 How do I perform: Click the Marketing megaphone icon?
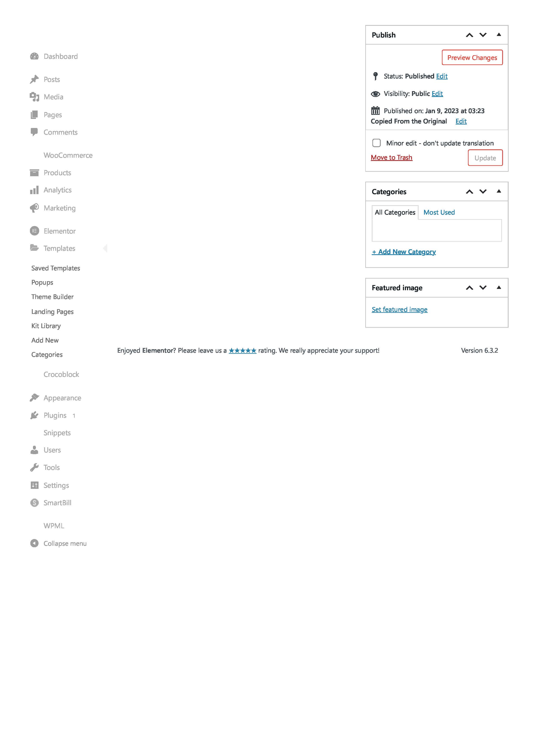click(34, 208)
